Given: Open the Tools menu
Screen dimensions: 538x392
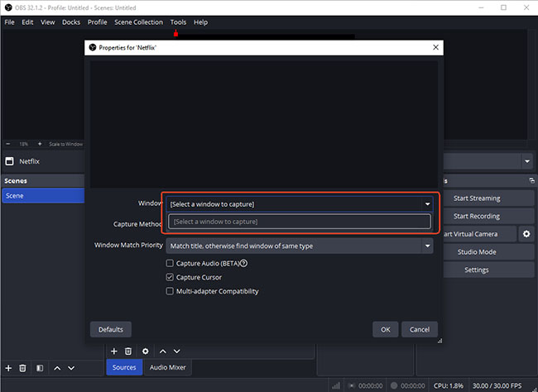Looking at the screenshot, I should (x=178, y=22).
